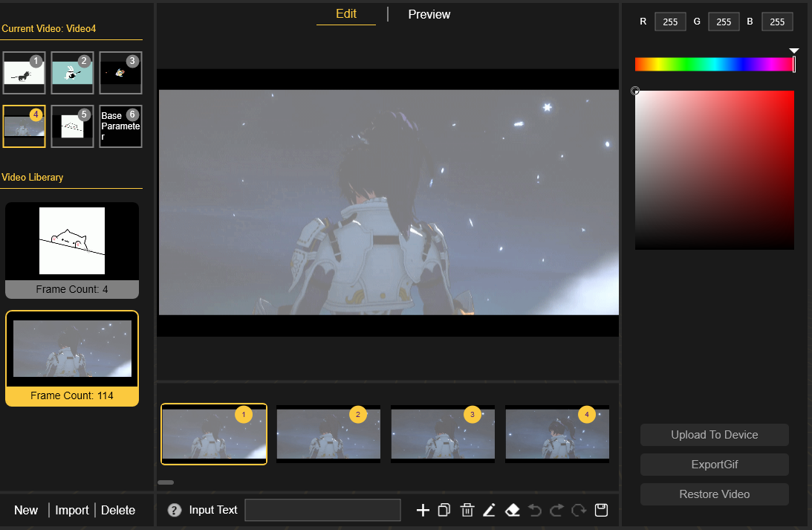Viewport: 812px width, 530px height.
Task: Click the ExportGif button
Action: click(715, 465)
